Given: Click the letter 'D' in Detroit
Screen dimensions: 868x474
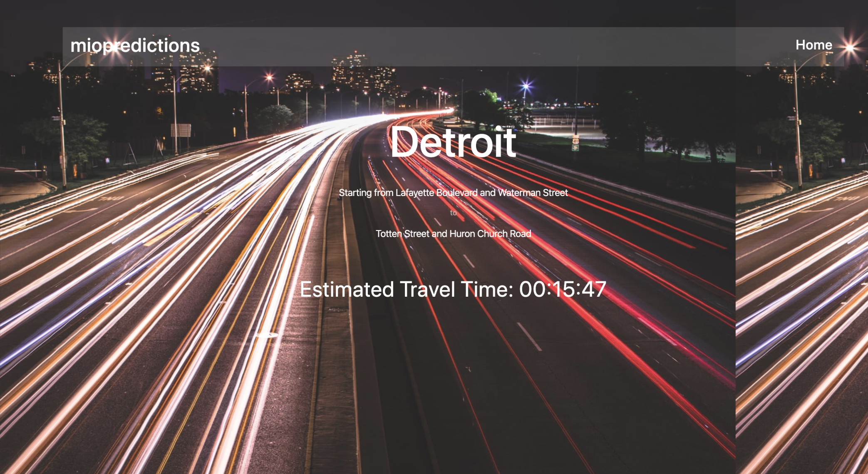Looking at the screenshot, I should 404,142.
